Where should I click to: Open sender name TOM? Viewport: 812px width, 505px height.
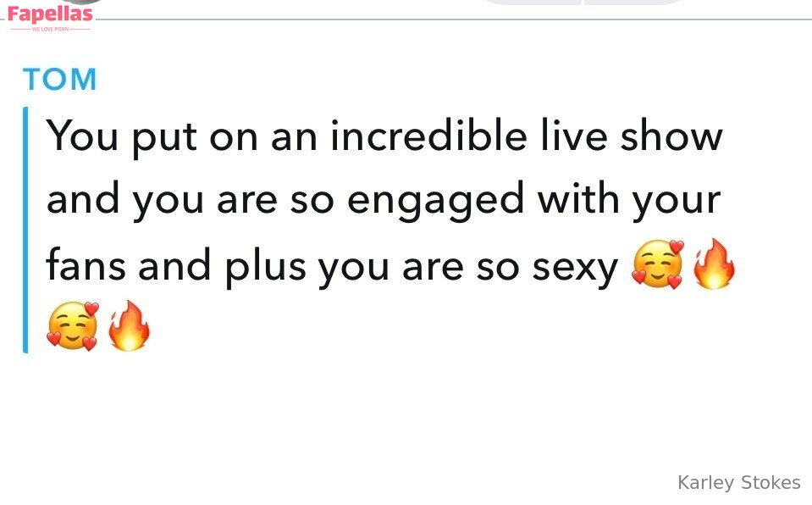pos(59,80)
